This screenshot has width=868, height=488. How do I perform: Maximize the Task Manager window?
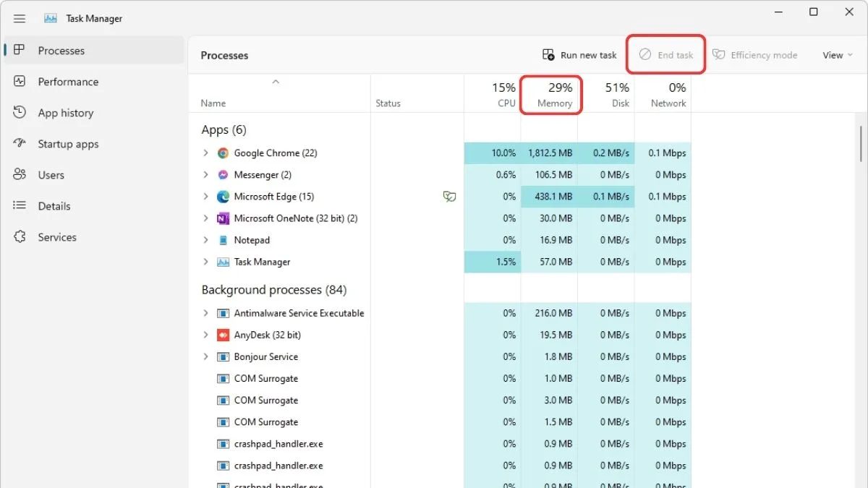[814, 12]
